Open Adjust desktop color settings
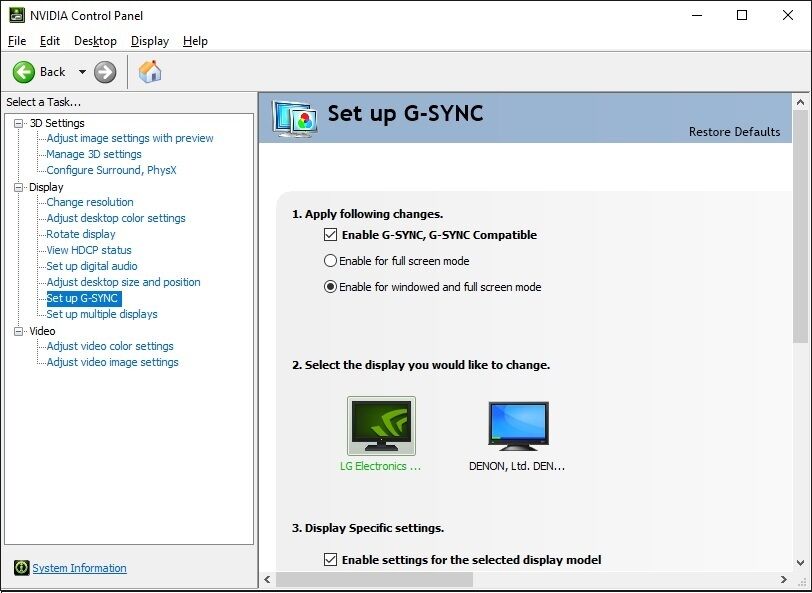Viewport: 812px width, 593px height. [x=116, y=218]
